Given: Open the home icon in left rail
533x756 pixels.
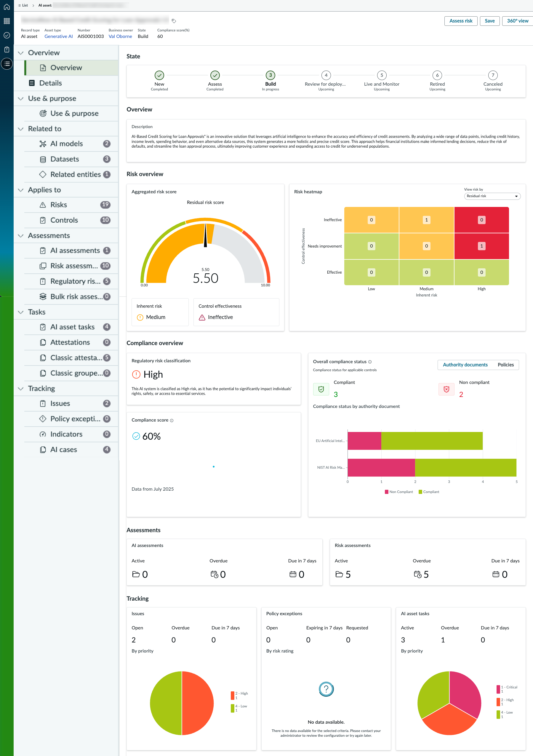Looking at the screenshot, I should (x=7, y=7).
